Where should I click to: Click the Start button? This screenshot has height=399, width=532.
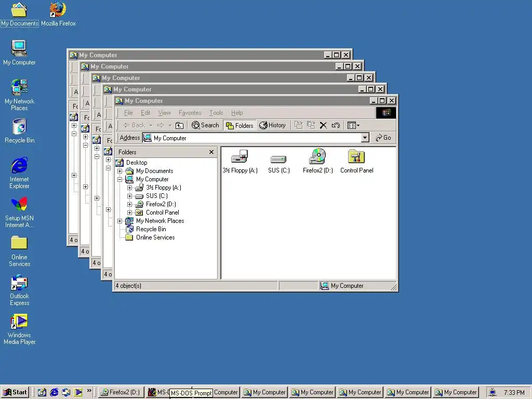click(15, 392)
